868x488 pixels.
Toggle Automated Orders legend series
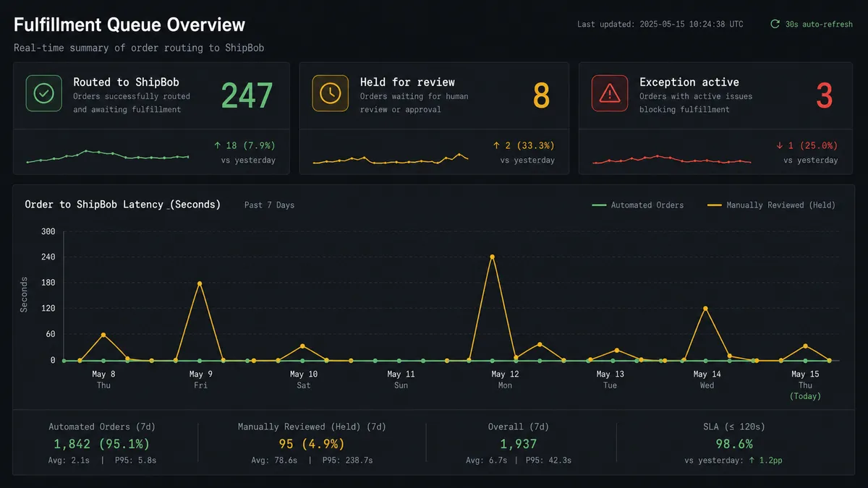(637, 205)
